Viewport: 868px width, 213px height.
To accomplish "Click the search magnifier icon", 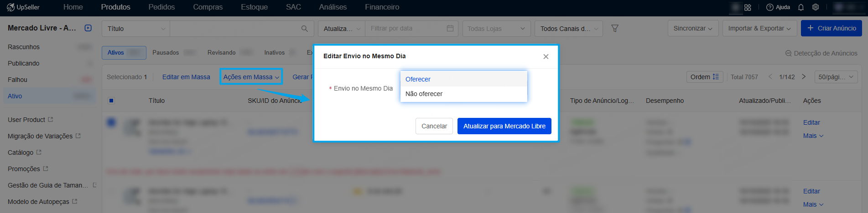I will pyautogui.click(x=305, y=29).
